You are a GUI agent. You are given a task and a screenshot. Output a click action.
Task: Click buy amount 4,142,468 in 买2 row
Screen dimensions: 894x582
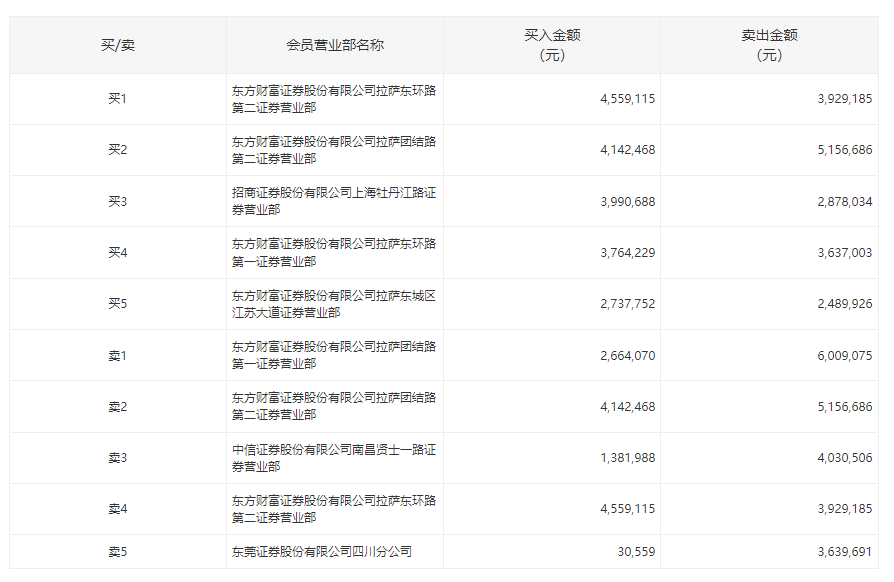point(628,150)
